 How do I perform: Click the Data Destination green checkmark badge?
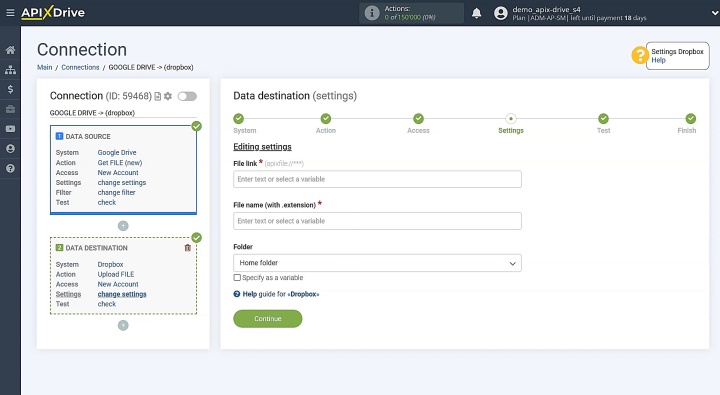click(197, 237)
